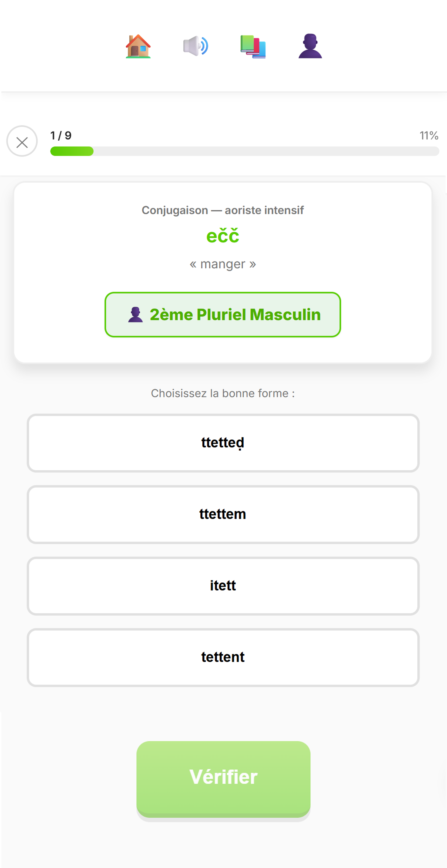Close the exercise with the X button
Viewport: 447px width, 868px height.
point(22,141)
